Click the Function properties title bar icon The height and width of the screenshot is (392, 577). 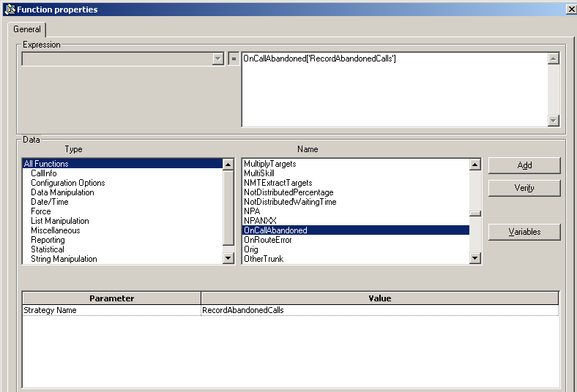pos(10,10)
